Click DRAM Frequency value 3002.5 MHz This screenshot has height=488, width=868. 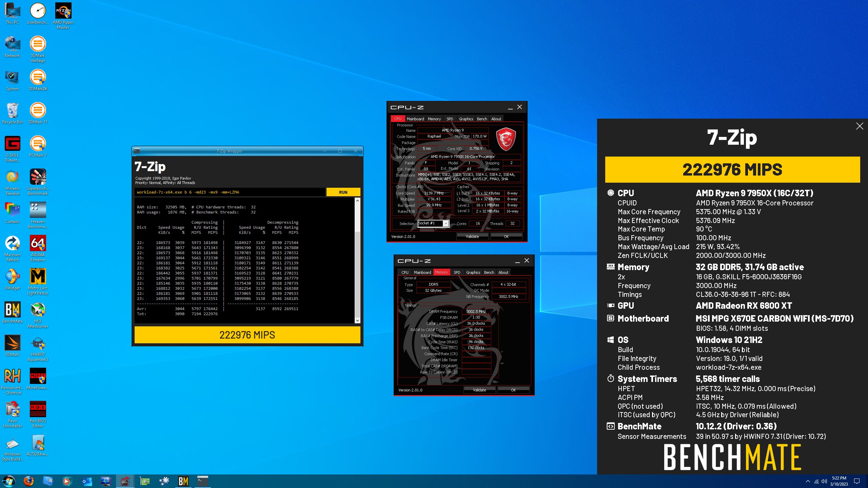coord(476,311)
